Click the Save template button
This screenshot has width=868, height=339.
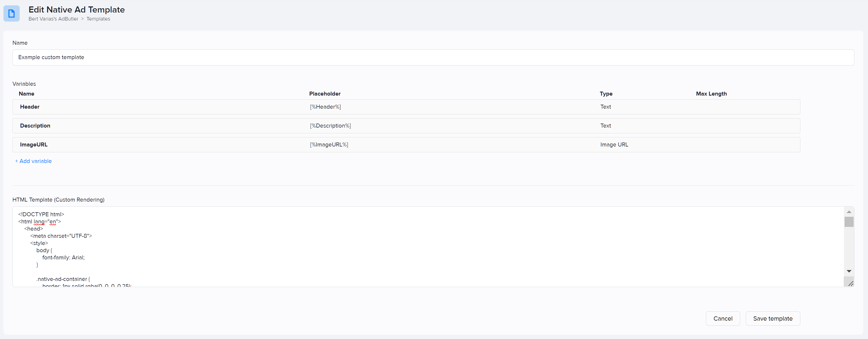pyautogui.click(x=772, y=318)
